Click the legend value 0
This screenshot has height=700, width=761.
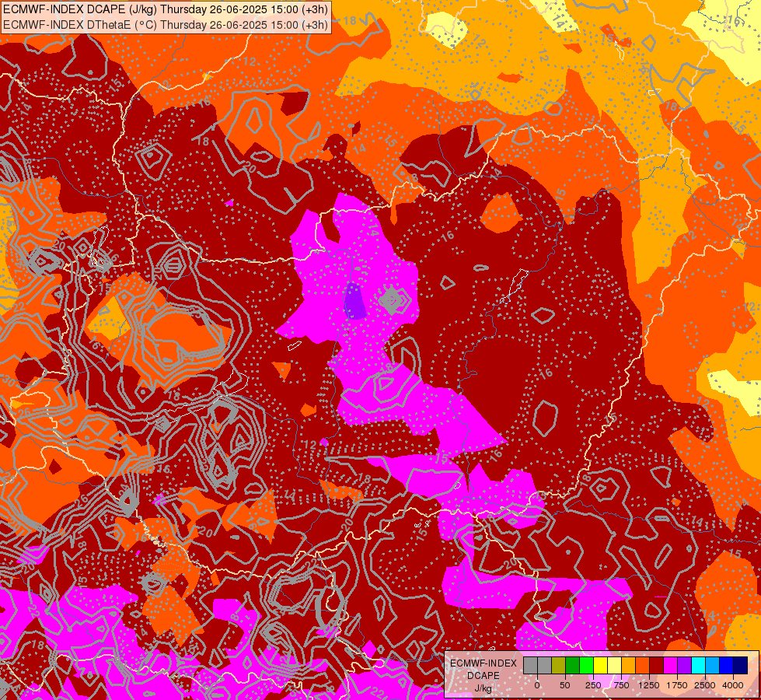pos(537,685)
